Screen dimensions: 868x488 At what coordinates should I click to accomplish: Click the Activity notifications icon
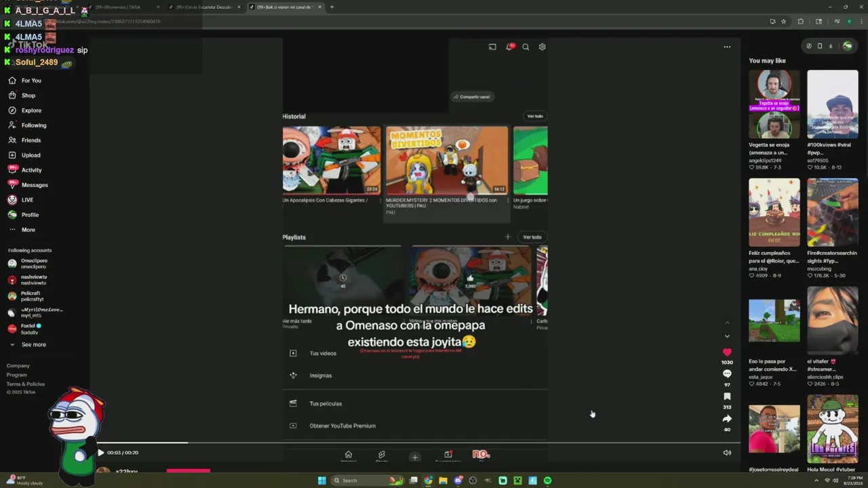pos(12,170)
